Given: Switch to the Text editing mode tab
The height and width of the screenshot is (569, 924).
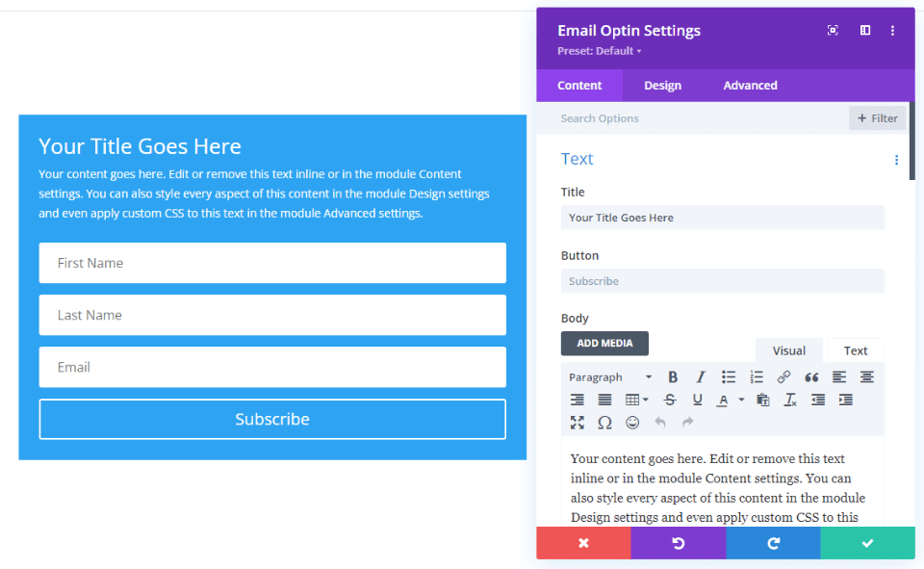Looking at the screenshot, I should tap(855, 349).
